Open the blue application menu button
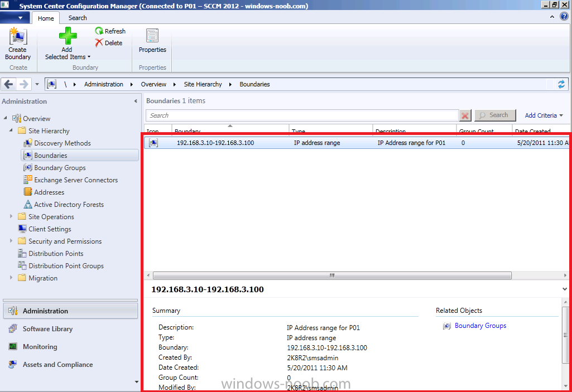This screenshot has height=392, width=572. (15, 17)
